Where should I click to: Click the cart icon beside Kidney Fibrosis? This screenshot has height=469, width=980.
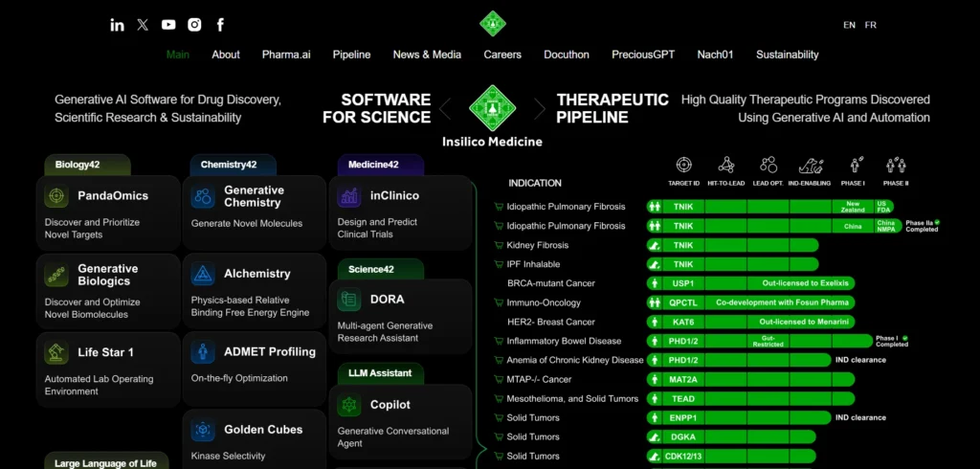(x=499, y=245)
